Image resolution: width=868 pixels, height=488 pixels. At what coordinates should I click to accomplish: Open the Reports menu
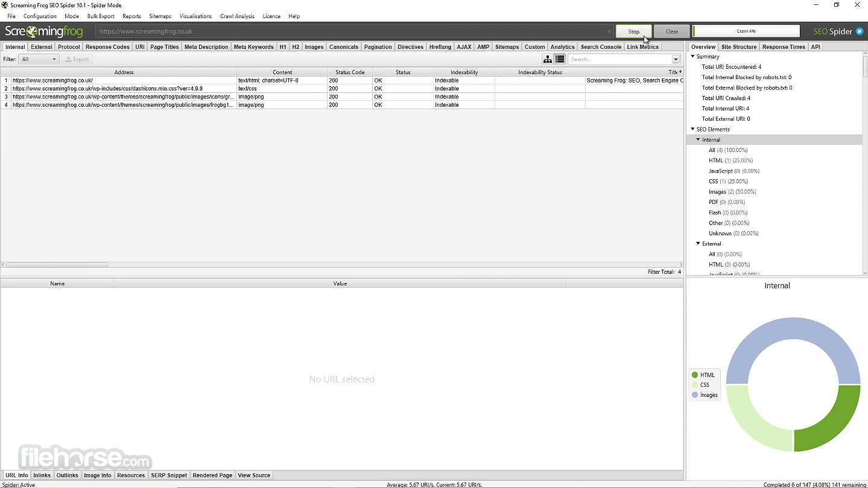coord(131,16)
